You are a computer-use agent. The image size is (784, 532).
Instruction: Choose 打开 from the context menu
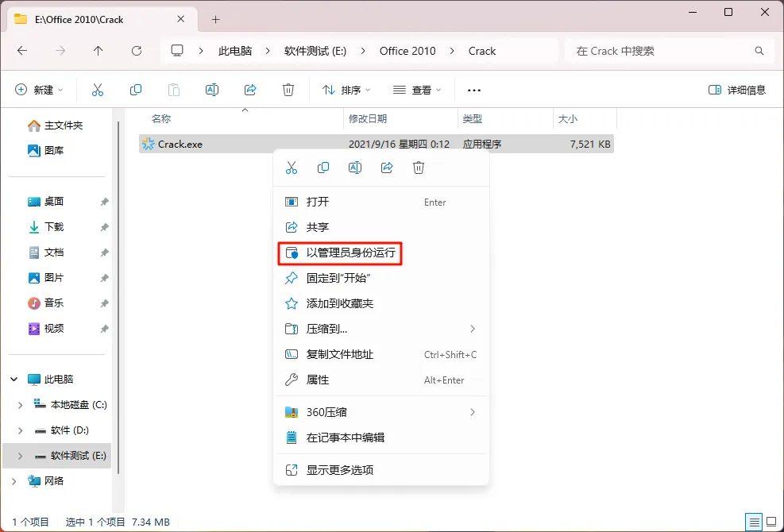(381, 202)
